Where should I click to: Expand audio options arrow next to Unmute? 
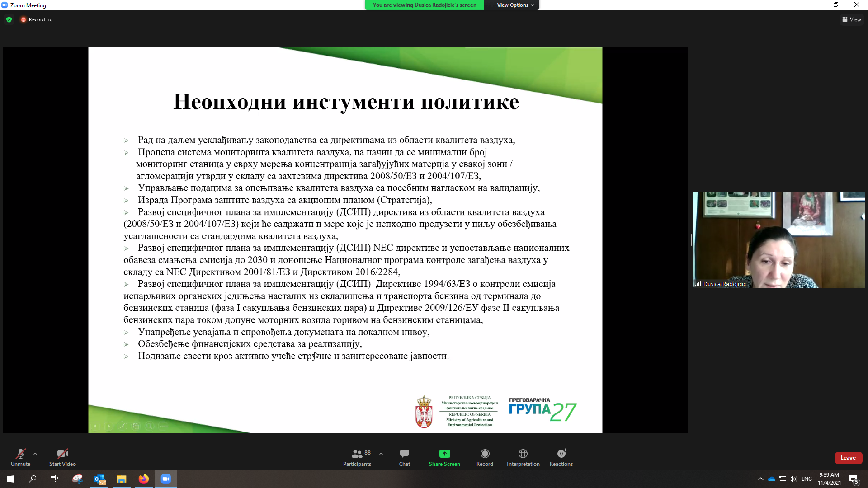point(35,454)
